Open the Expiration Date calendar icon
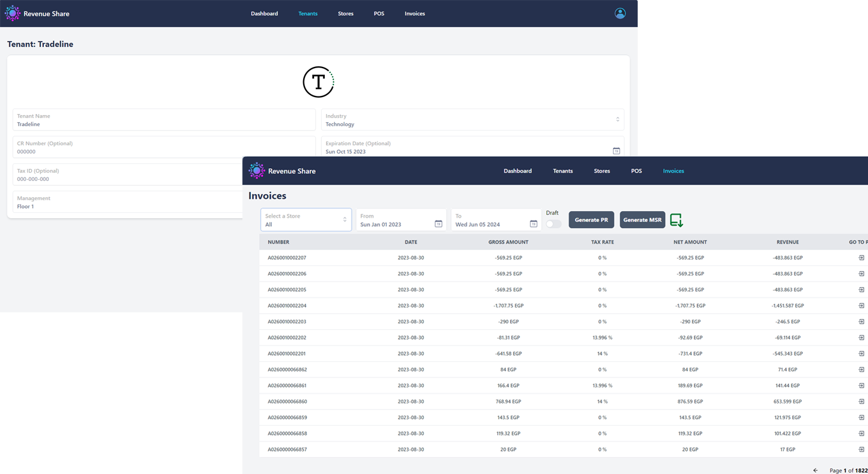 click(x=616, y=151)
